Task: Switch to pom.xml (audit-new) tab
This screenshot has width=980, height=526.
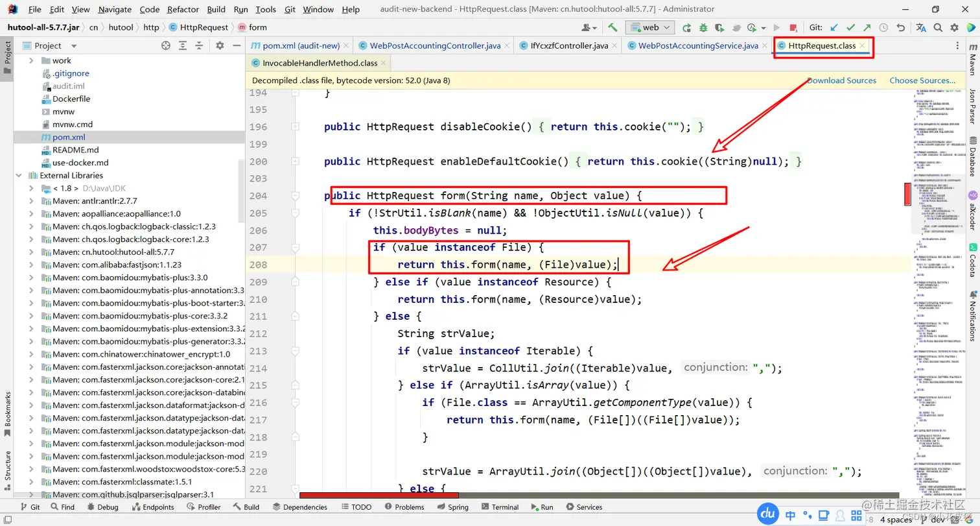Action: point(300,45)
